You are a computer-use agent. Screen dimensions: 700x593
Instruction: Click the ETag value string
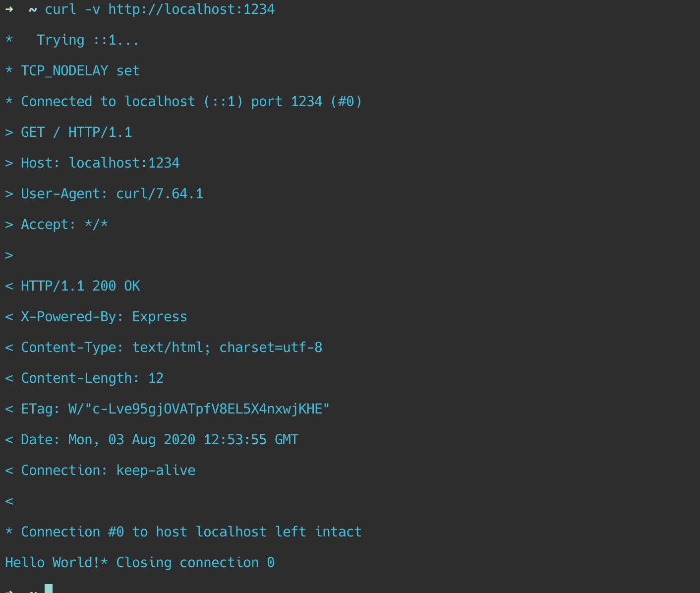[x=199, y=409]
